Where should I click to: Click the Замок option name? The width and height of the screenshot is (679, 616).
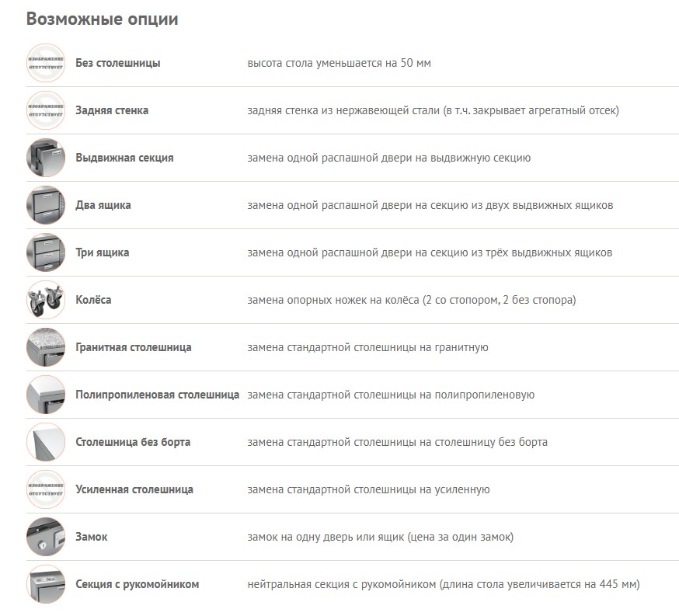[92, 537]
